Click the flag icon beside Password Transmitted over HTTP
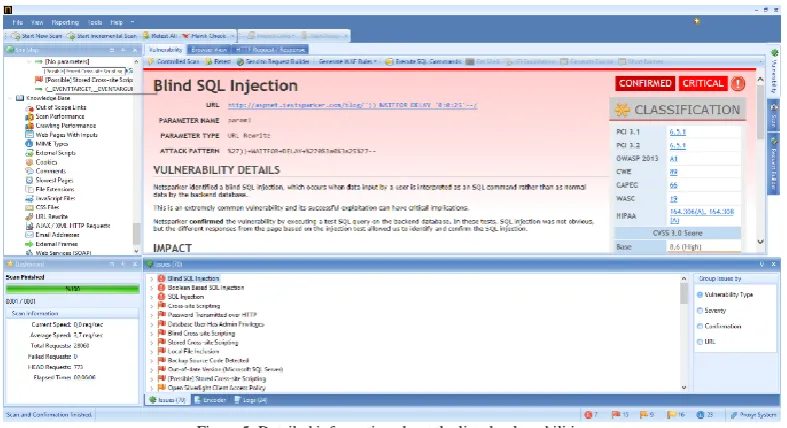787x428 pixels. click(x=162, y=315)
